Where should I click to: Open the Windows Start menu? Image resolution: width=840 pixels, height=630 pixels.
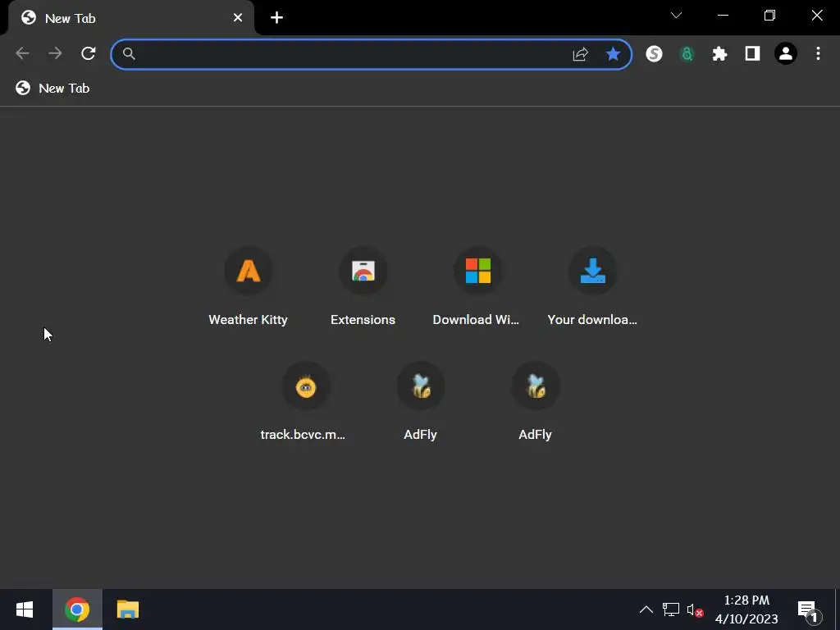pos(25,609)
